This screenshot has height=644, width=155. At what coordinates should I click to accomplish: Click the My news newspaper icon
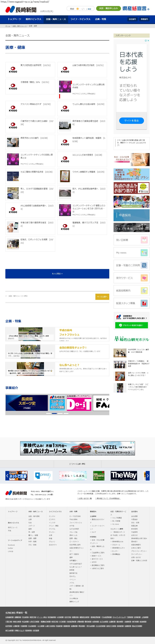(144, 253)
